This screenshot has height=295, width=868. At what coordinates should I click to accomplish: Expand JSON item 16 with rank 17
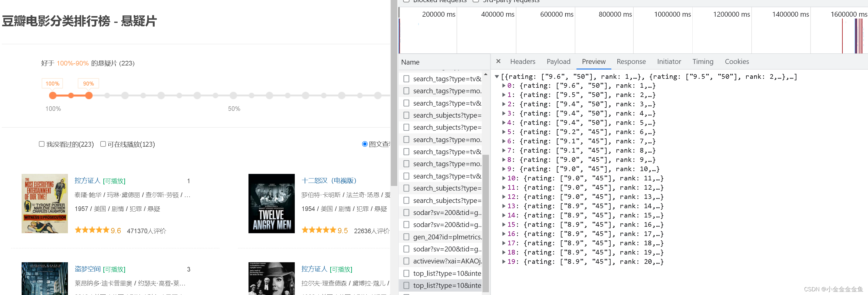(x=504, y=234)
